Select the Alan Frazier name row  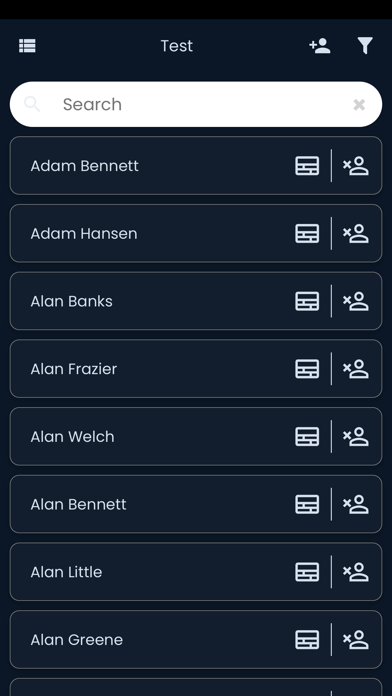coord(196,369)
